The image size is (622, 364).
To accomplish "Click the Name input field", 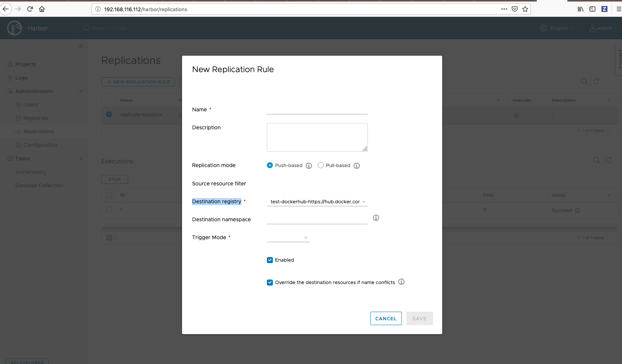I will click(317, 109).
